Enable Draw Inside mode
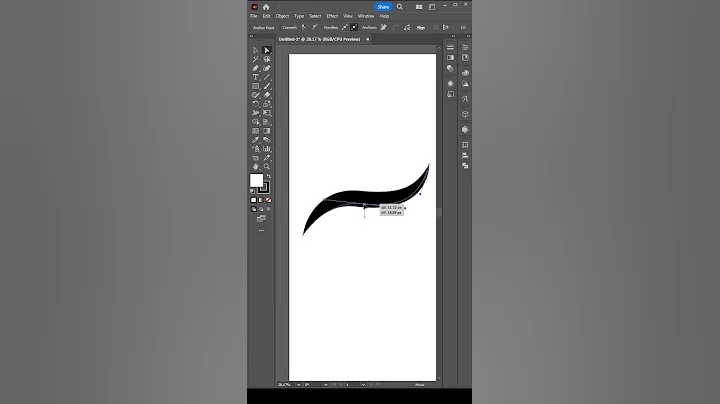This screenshot has width=720, height=404. tap(269, 209)
